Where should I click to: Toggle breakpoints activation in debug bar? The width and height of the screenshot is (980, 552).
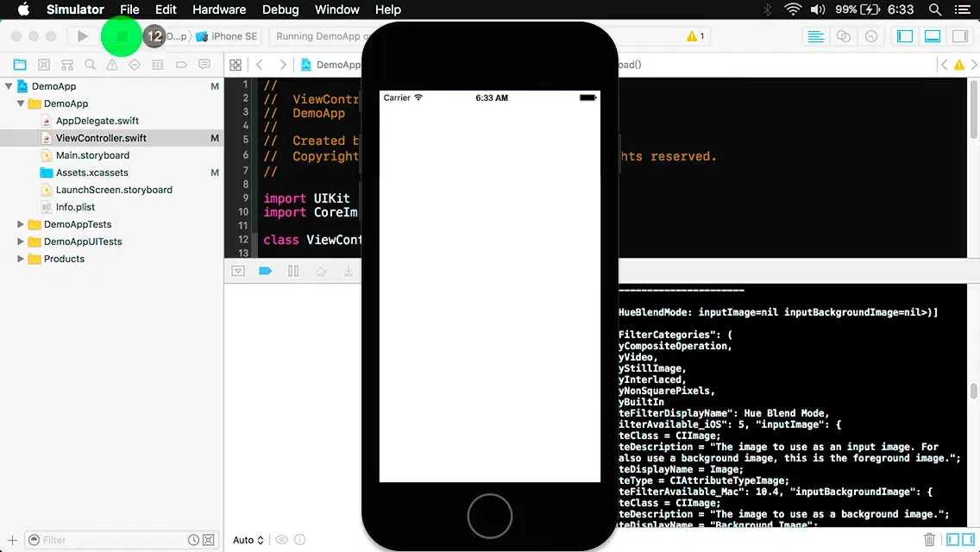265,272
